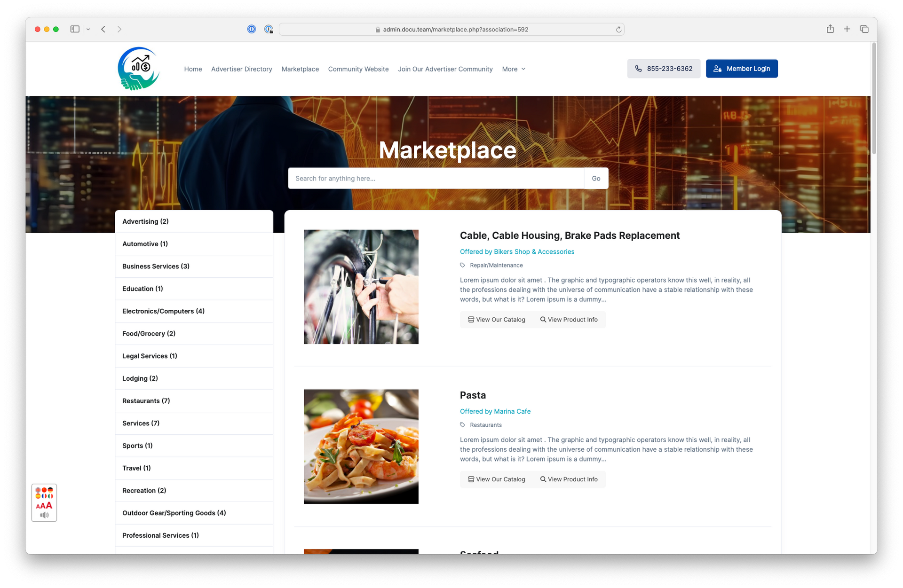
Task: Open the Community Website nav item
Action: point(358,69)
